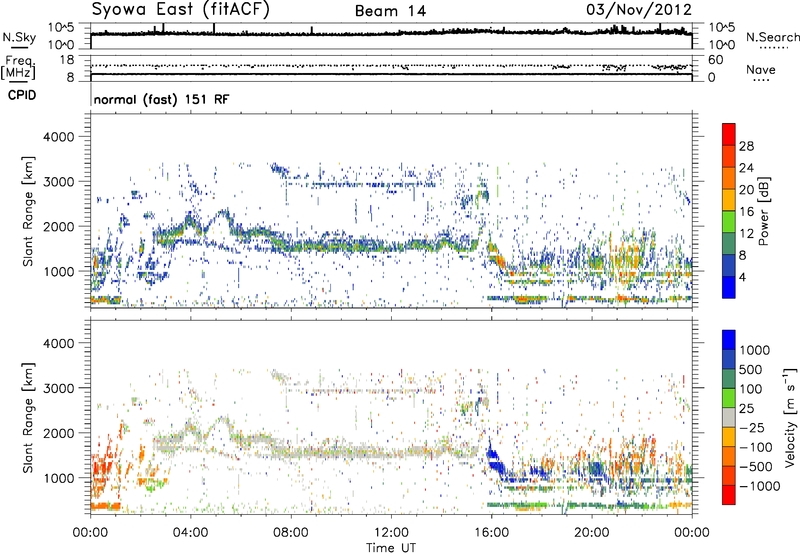
Task: Click the velocity panel 'Slant Range [km]' label
Action: (28, 417)
